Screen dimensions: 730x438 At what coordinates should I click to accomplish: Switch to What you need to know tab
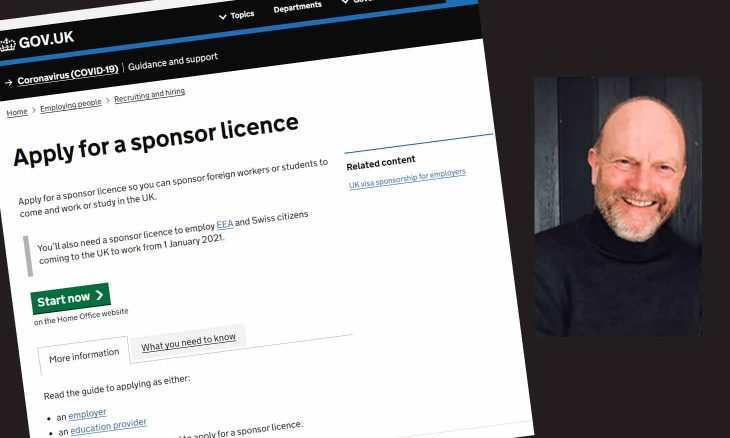[188, 342]
